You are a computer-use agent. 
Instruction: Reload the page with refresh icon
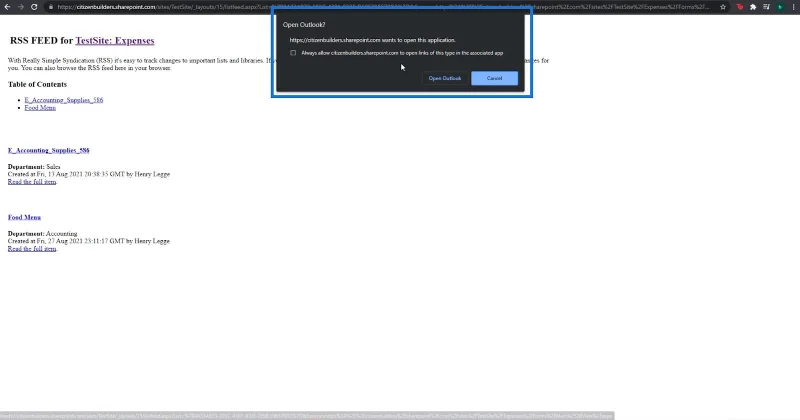pyautogui.click(x=34, y=7)
